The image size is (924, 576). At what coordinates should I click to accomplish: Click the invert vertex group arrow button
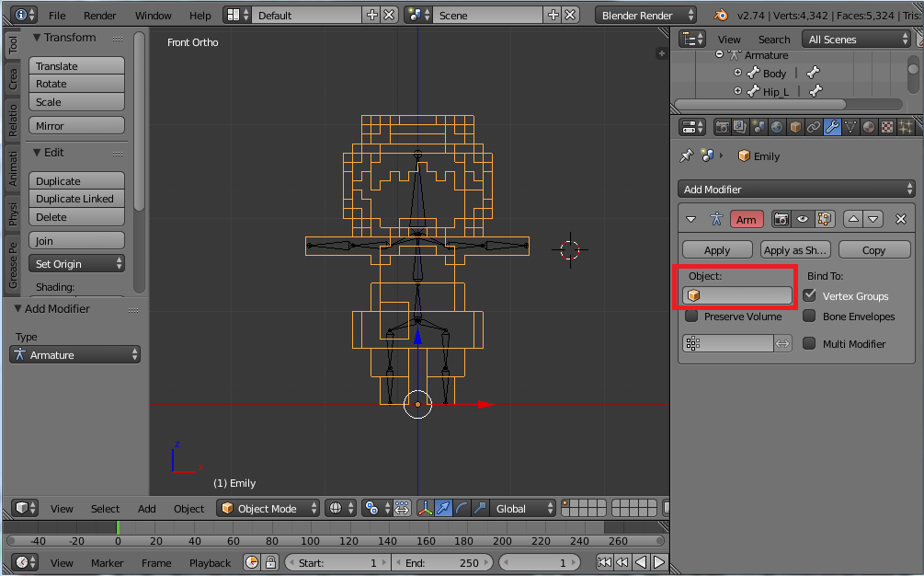[782, 343]
